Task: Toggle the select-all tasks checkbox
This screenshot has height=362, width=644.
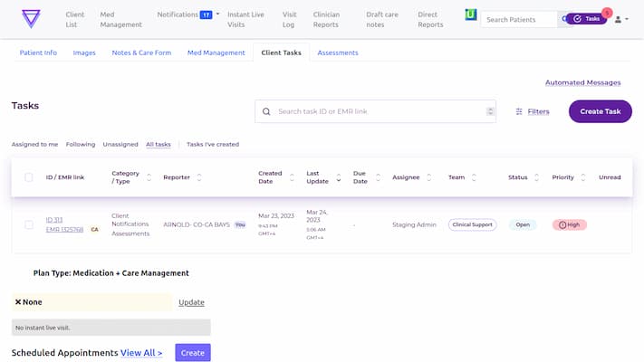Action: [x=29, y=177]
